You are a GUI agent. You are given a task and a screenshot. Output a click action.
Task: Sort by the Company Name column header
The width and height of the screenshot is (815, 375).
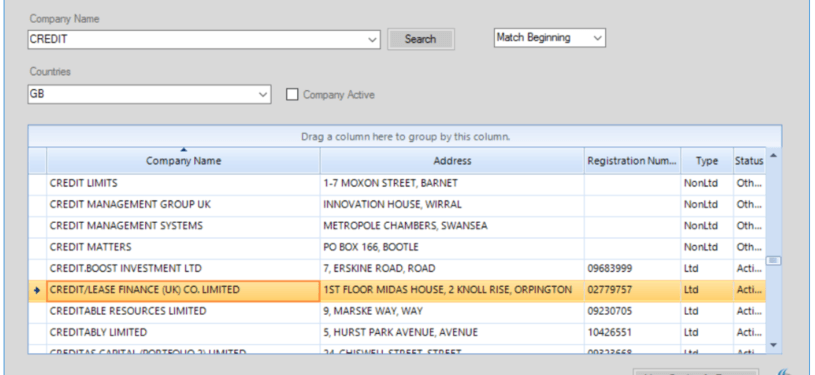(183, 161)
